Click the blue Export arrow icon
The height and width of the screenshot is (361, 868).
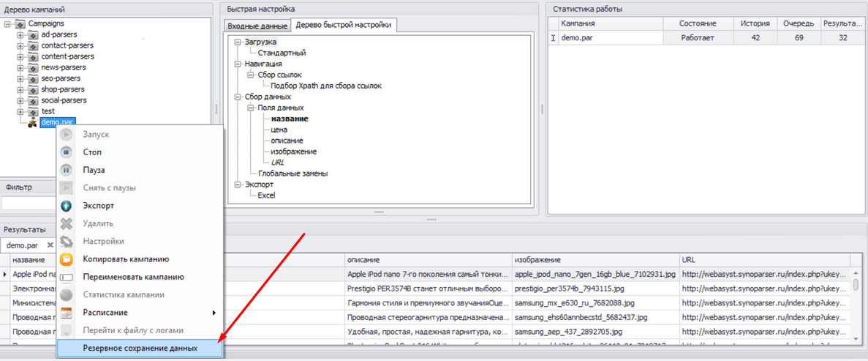[x=67, y=206]
